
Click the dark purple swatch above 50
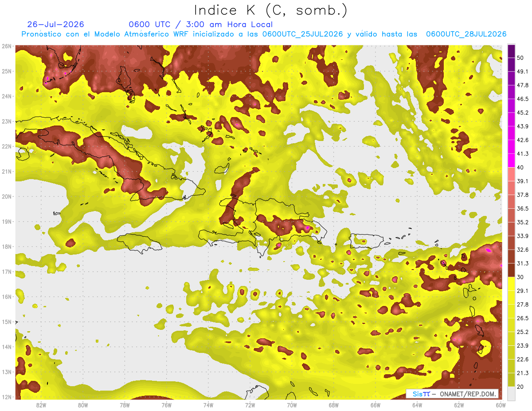pyautogui.click(x=511, y=51)
